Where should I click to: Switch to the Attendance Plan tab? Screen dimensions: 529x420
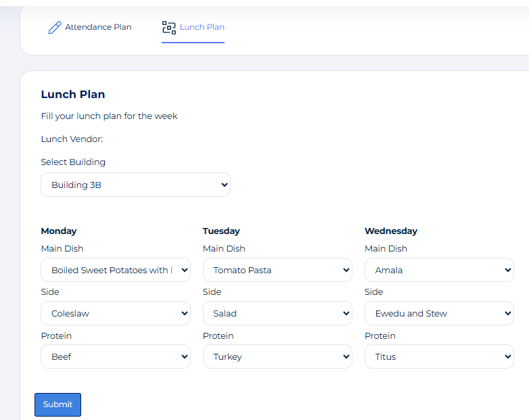pyautogui.click(x=98, y=27)
